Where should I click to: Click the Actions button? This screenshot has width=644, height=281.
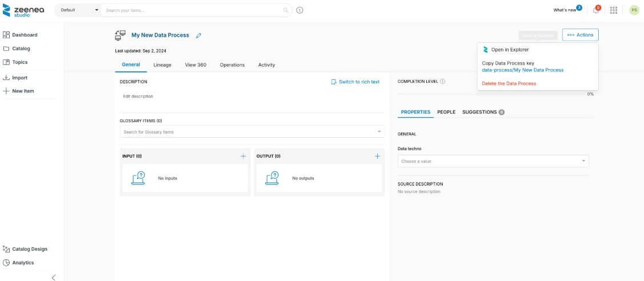[580, 35]
